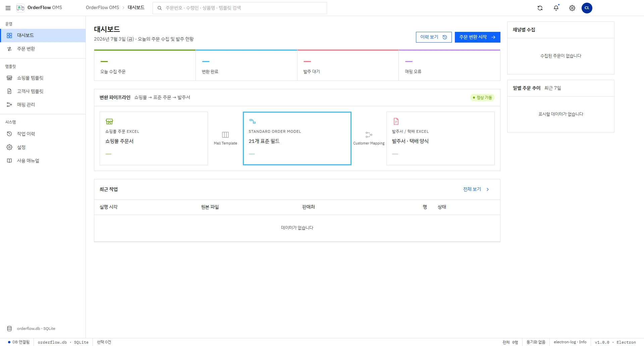Click the arrow icon in 주문 변환 시작

point(493,37)
